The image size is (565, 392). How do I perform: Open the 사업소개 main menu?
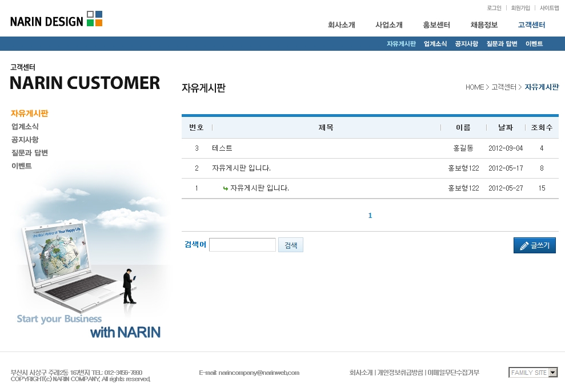388,25
